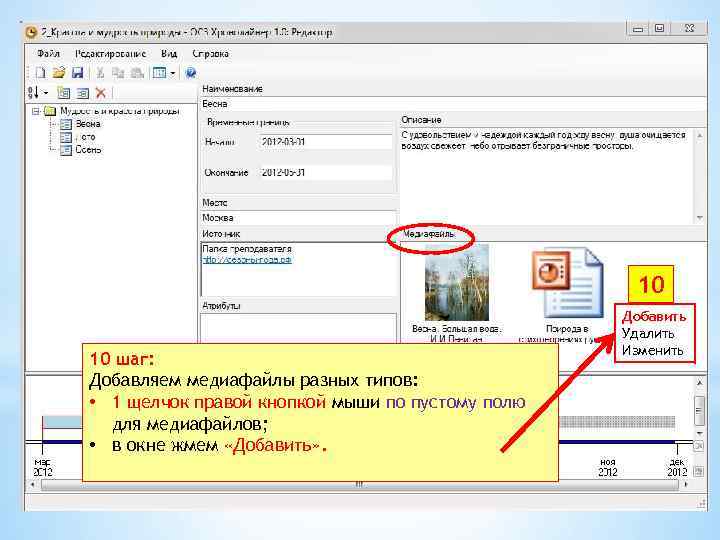The width and height of the screenshot is (720, 540).
Task: Click the Медиафайлы section label
Action: point(429,234)
